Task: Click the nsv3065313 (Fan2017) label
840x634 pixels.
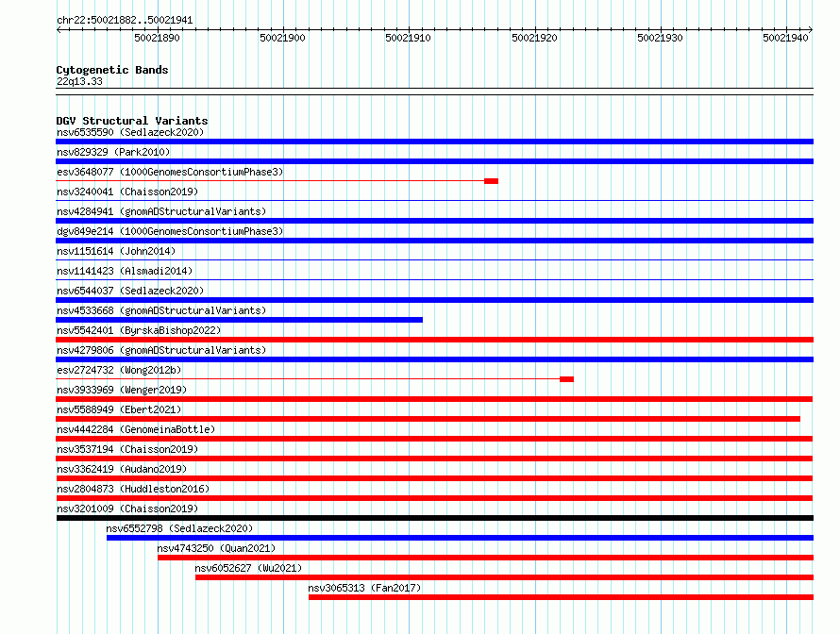Action: (364, 588)
